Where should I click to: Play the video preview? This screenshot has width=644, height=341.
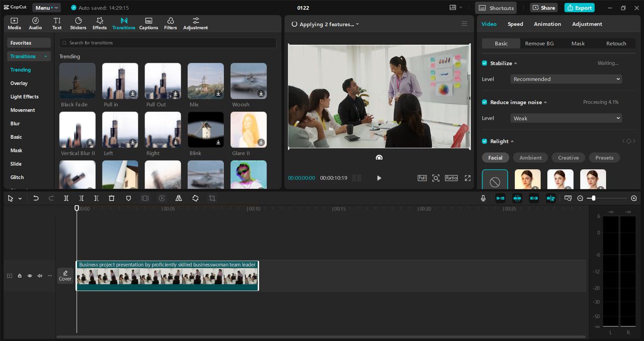click(379, 178)
